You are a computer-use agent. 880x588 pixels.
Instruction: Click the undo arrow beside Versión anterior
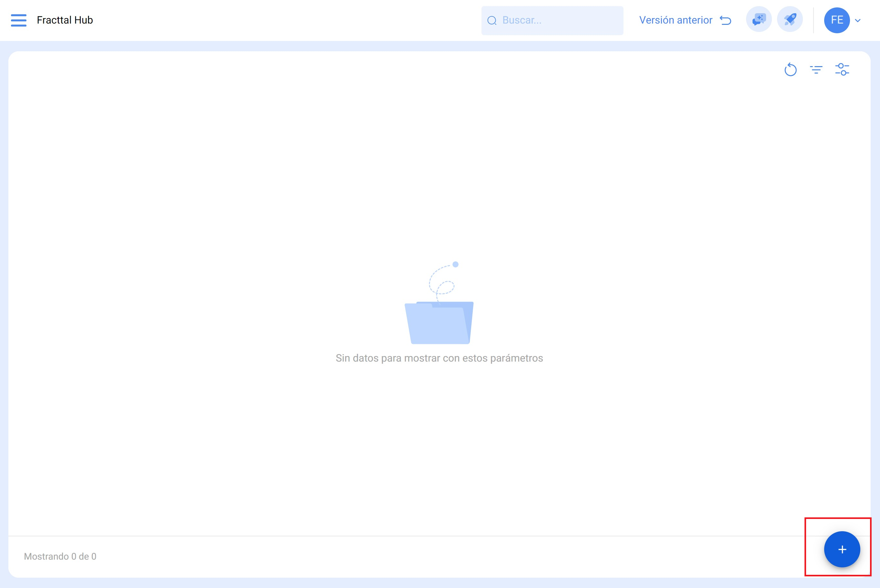(x=725, y=20)
